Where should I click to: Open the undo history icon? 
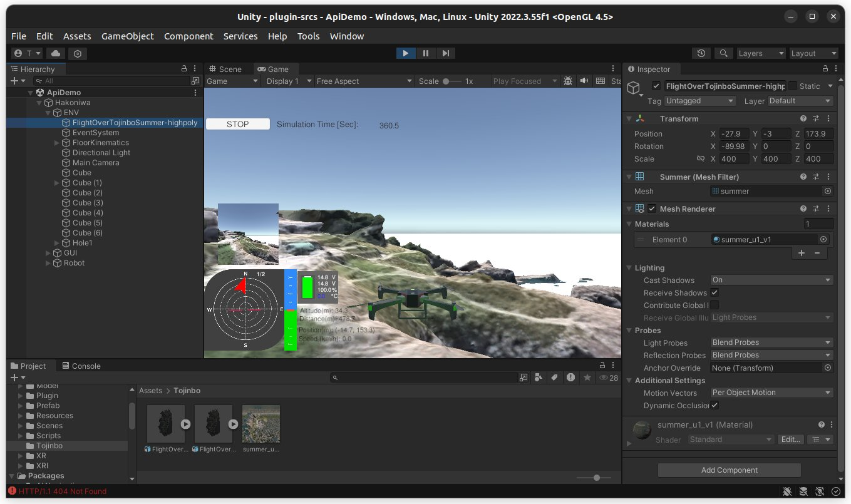tap(701, 53)
